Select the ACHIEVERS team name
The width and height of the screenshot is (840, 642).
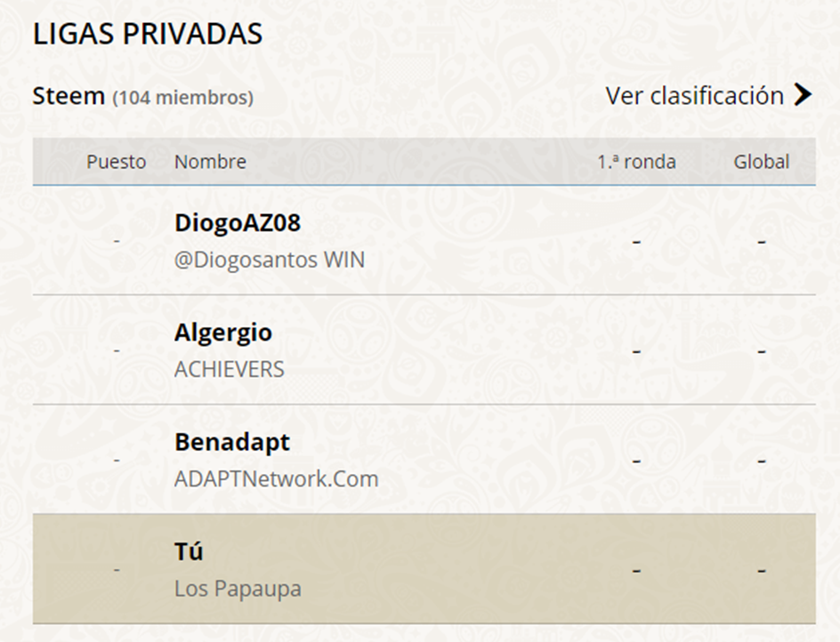[230, 369]
